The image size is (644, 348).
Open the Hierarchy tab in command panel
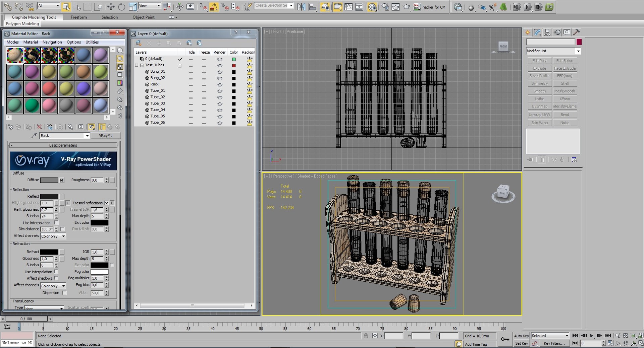click(547, 32)
